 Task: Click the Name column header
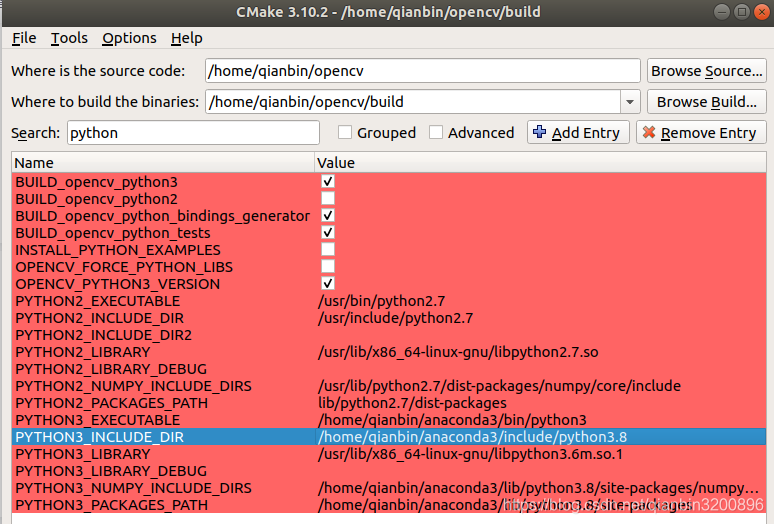coord(163,162)
